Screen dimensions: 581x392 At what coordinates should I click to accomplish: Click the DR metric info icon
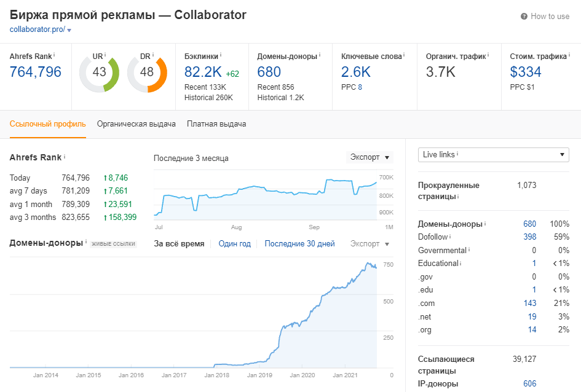152,55
